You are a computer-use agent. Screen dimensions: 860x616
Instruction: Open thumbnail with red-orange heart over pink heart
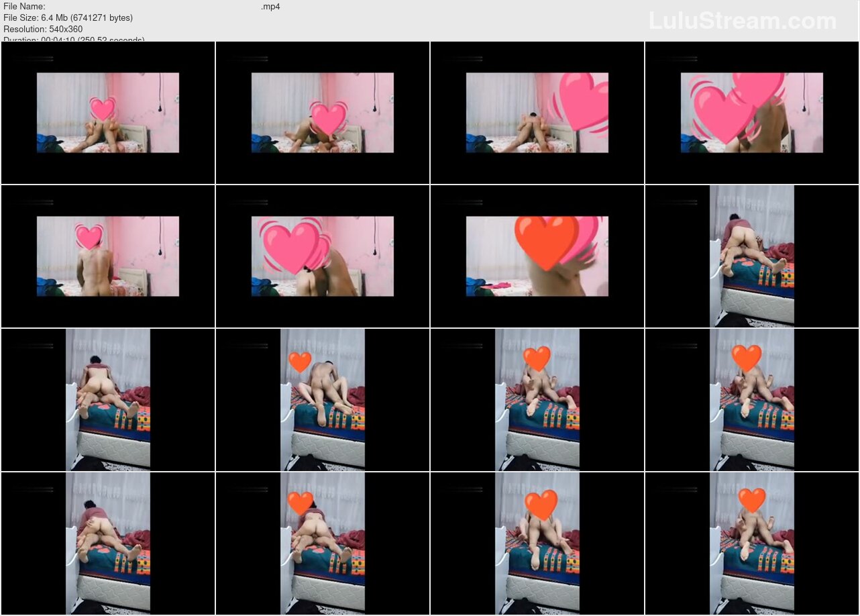[537, 256]
